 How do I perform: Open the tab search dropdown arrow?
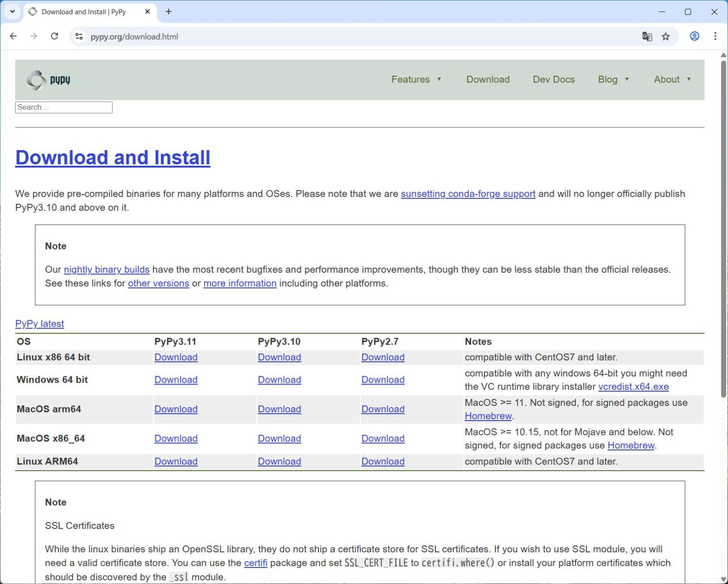pos(12,12)
